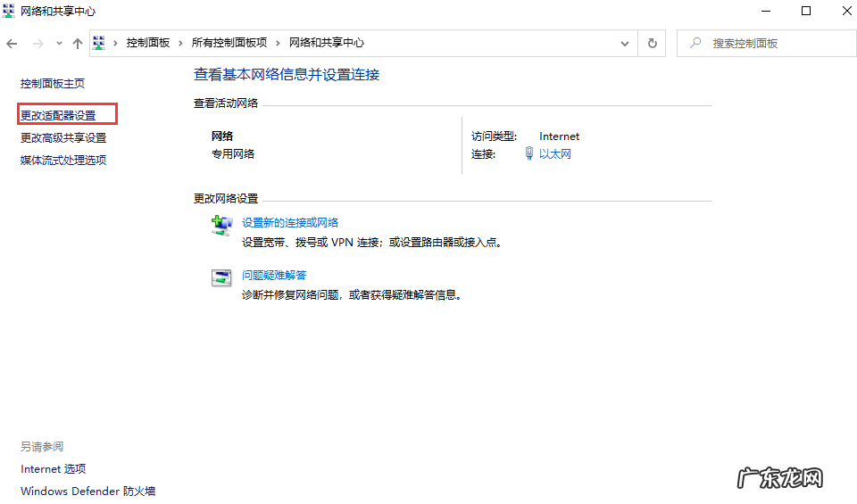This screenshot has height=504, width=857.
Task: Open the recent locations dropdown arrow
Action: 59,43
